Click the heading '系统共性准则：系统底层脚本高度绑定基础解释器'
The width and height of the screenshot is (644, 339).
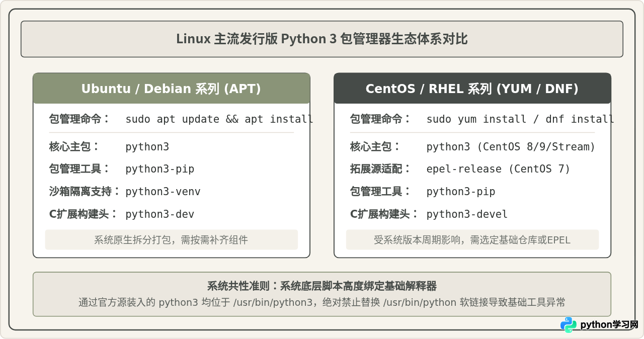pos(322,286)
